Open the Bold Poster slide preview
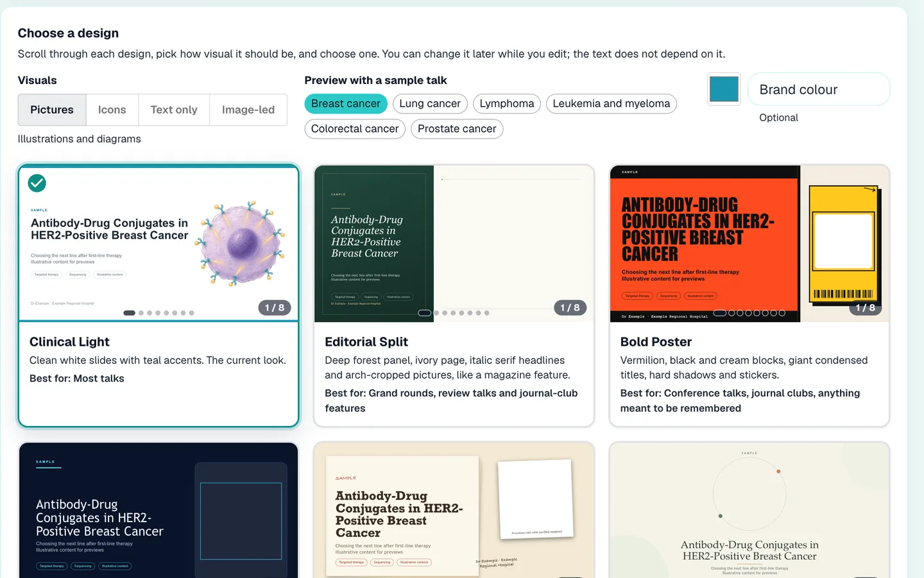The image size is (924, 578). click(749, 244)
